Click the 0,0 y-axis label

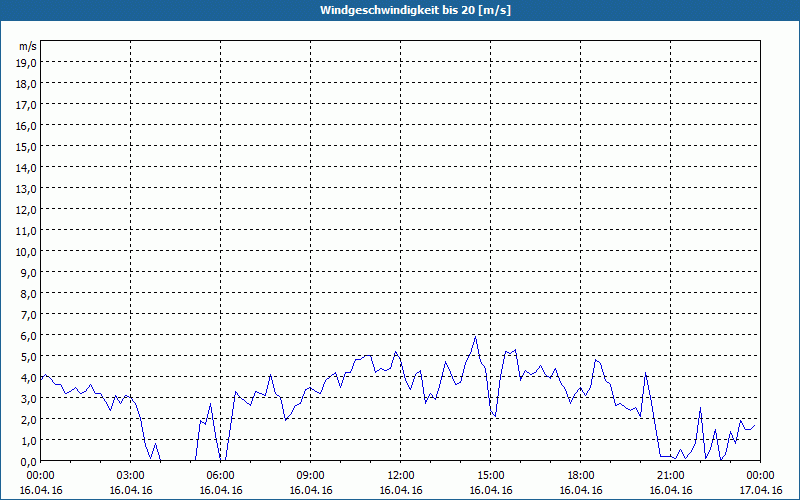(30, 462)
